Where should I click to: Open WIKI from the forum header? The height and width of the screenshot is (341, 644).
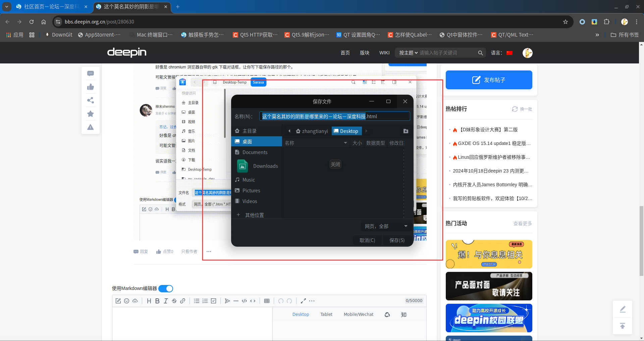[384, 53]
